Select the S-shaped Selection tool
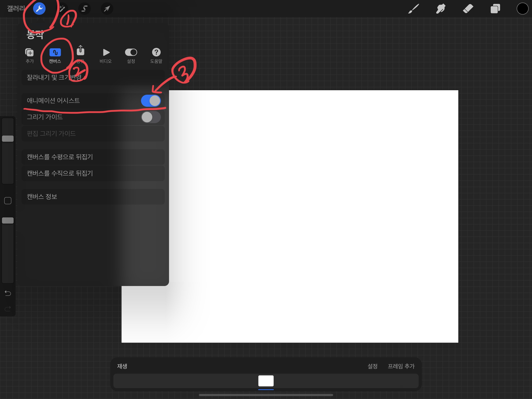532x399 pixels. (84, 9)
